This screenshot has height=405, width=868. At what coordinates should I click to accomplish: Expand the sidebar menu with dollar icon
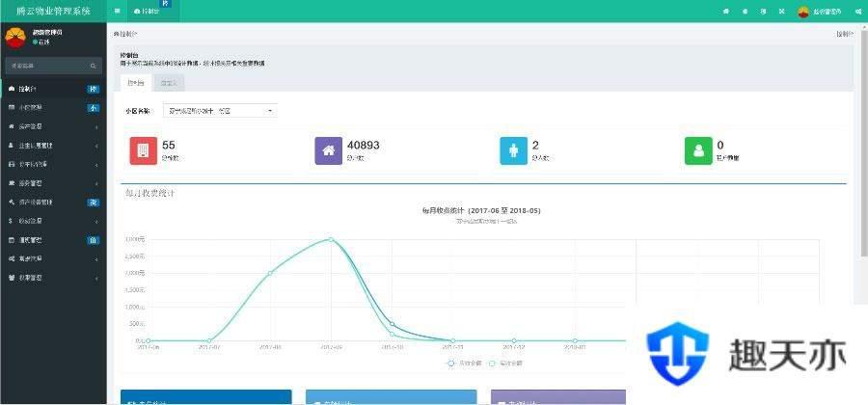point(53,221)
